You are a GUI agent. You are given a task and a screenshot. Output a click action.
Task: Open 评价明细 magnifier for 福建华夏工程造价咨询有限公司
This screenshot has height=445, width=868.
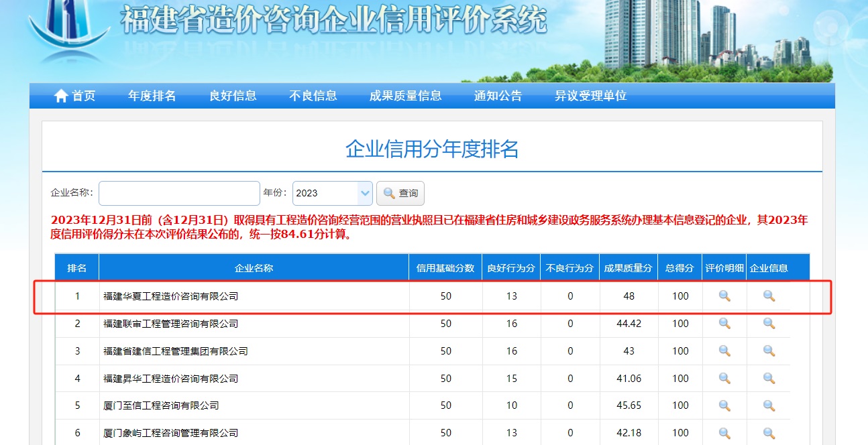(x=724, y=296)
